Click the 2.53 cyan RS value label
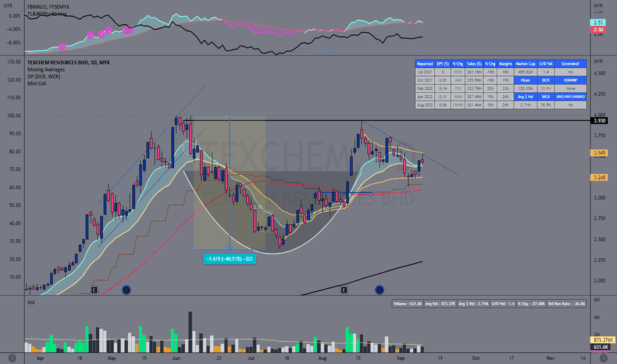Image resolution: width=617 pixels, height=364 pixels. (x=598, y=23)
